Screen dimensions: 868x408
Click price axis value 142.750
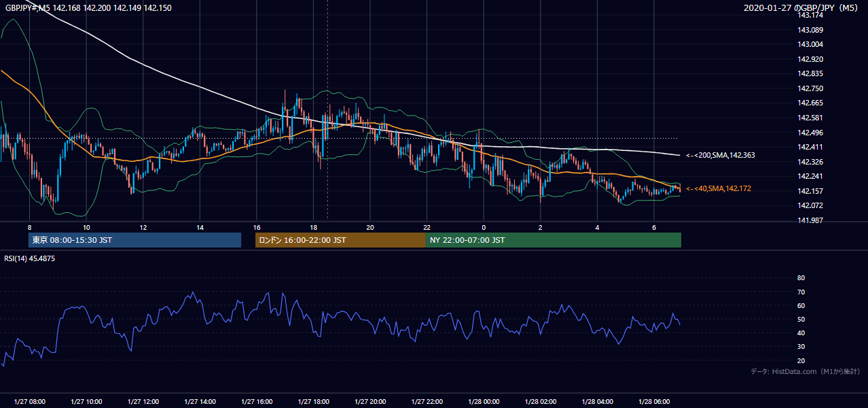(811, 88)
